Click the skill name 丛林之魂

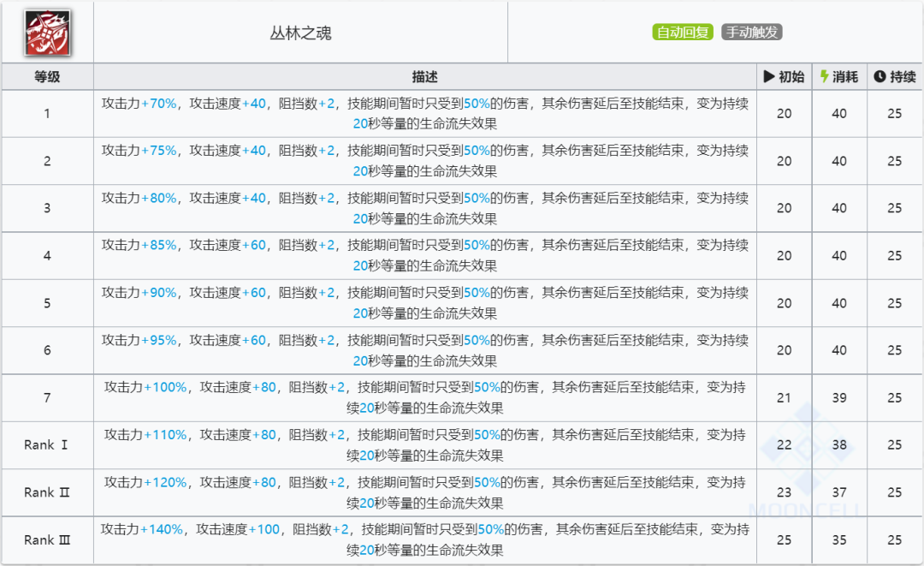tap(300, 33)
